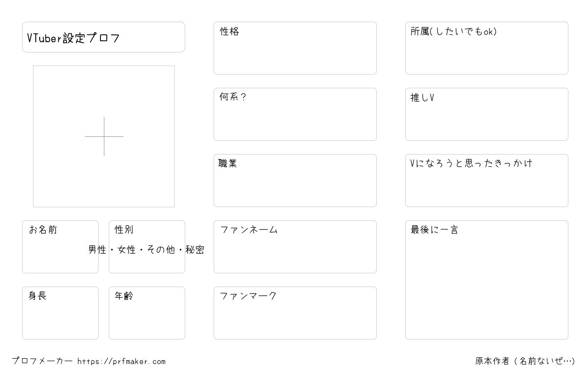Select the Vになろうと思ったきっかけ box
Screen dimensions: 588x368
tap(487, 181)
